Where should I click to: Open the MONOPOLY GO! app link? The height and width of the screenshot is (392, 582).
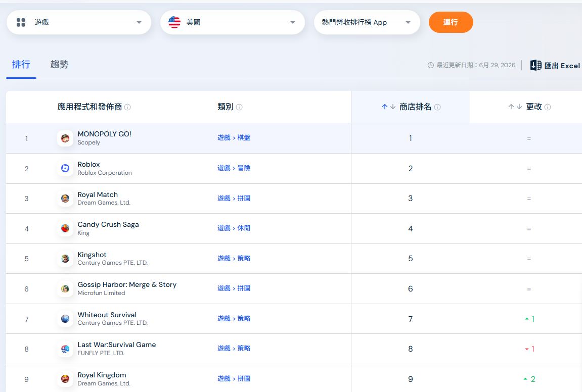point(104,134)
